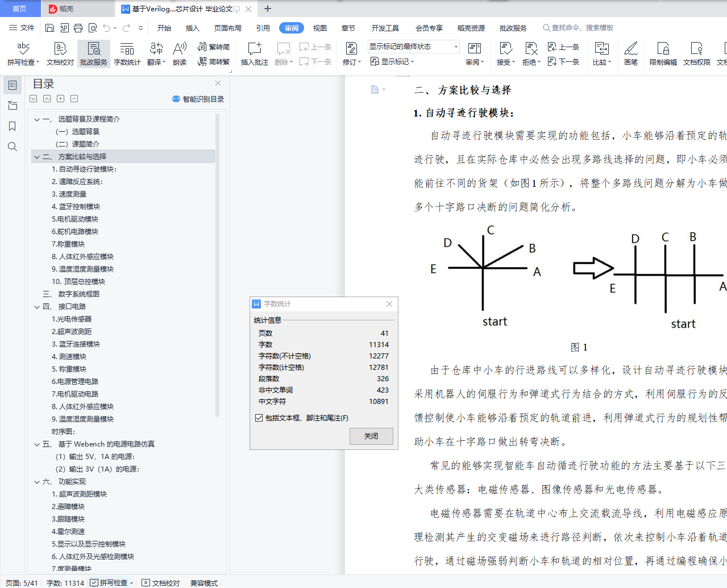The image size is (727, 588).
Task: Click the outline panel vertical scrollbar
Action: tap(217, 265)
